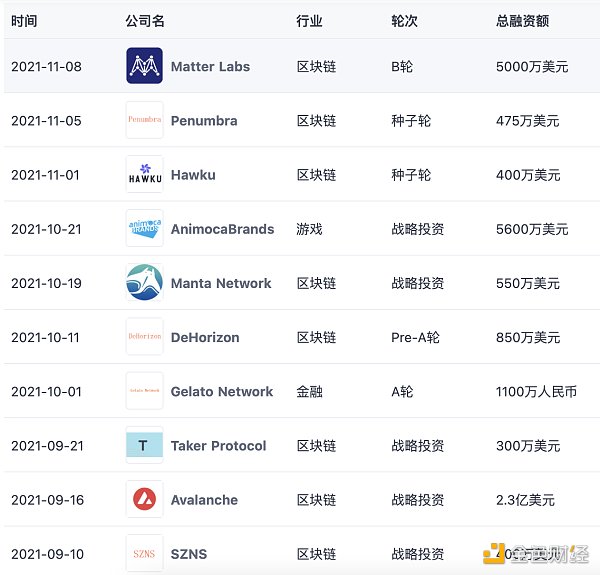Select the date 2021-09-10
Screen dimensions: 600x575
point(47,554)
